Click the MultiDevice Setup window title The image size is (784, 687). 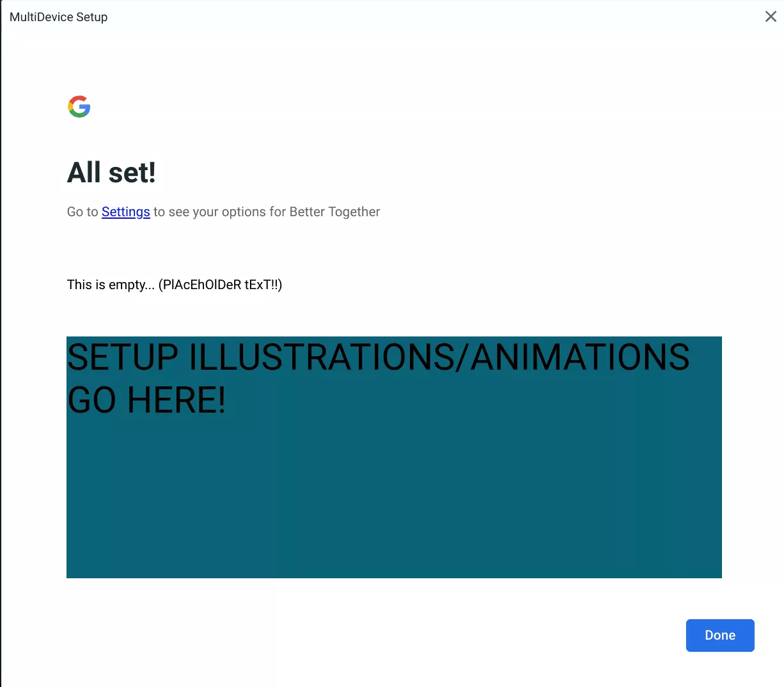coord(58,17)
